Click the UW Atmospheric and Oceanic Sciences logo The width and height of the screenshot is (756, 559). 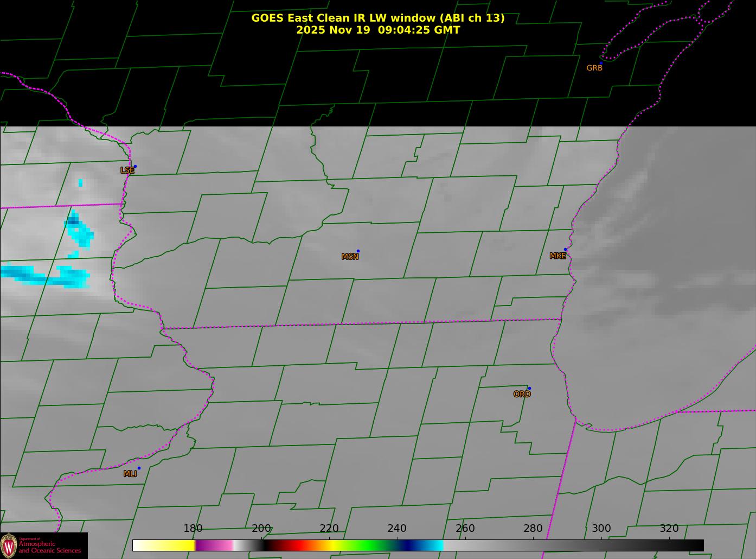click(43, 545)
